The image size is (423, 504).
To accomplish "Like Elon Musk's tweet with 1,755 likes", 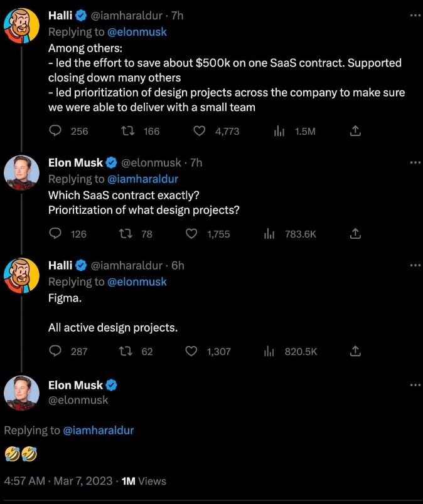I will coord(192,234).
